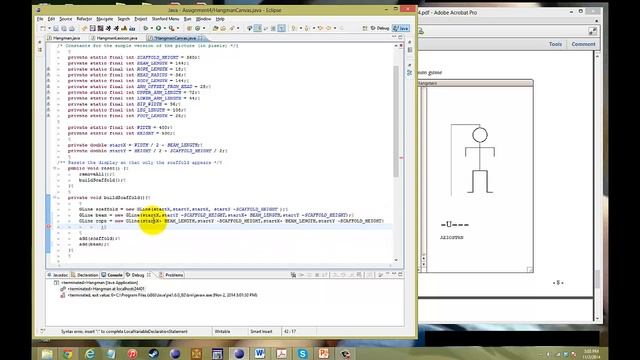This screenshot has height=360, width=640.
Task: Click 'Smart Insert' in the status bar
Action: (261, 331)
